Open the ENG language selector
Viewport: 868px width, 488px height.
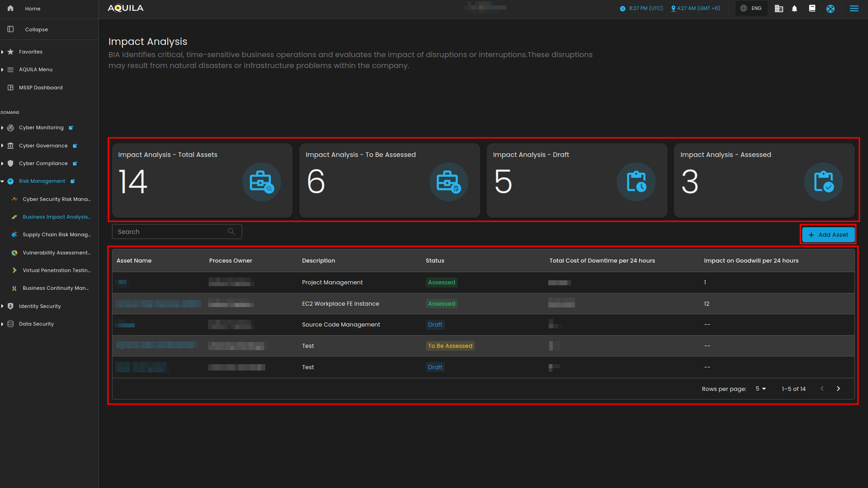click(x=751, y=9)
